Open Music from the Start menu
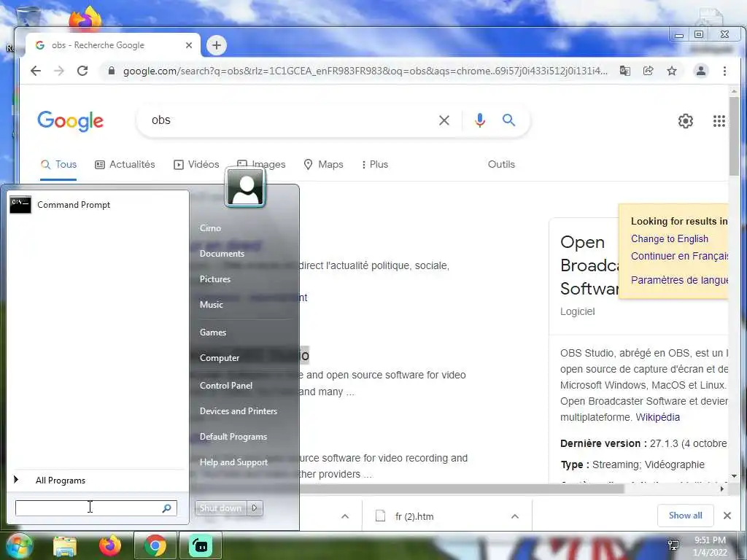 [x=211, y=305]
